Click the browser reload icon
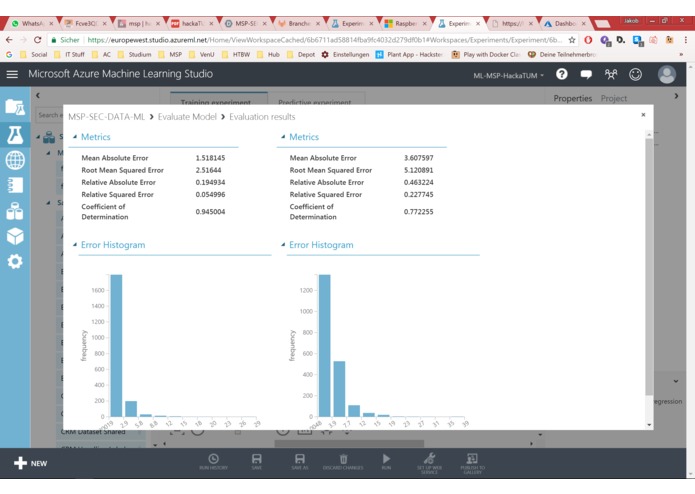Screen dimensions: 695x494 click(37, 40)
